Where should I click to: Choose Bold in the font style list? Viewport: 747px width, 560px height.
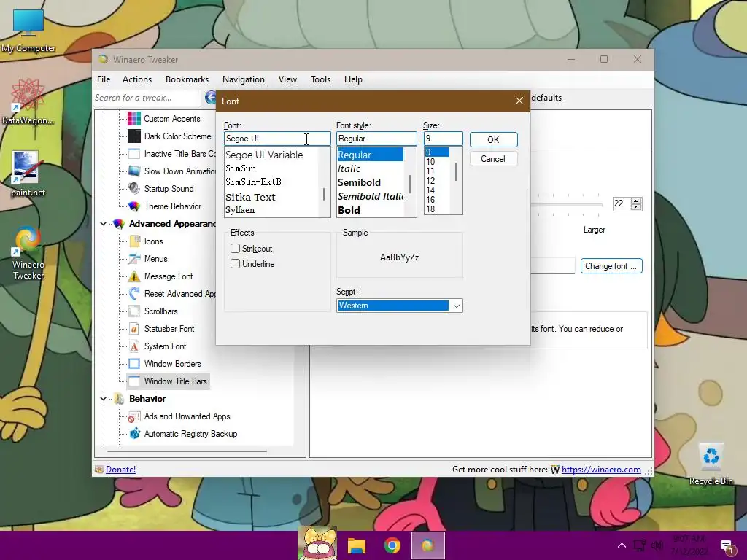349,210
